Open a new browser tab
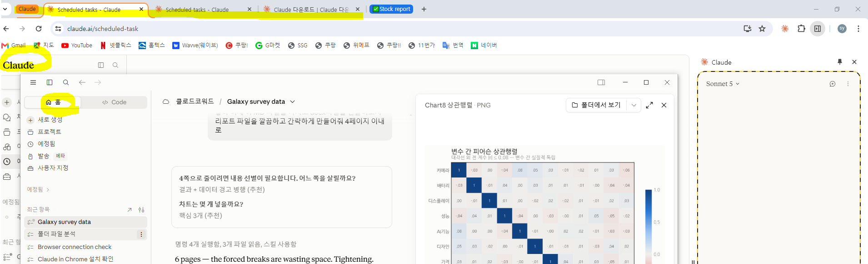Viewport: 868px width, 264px height. point(424,9)
